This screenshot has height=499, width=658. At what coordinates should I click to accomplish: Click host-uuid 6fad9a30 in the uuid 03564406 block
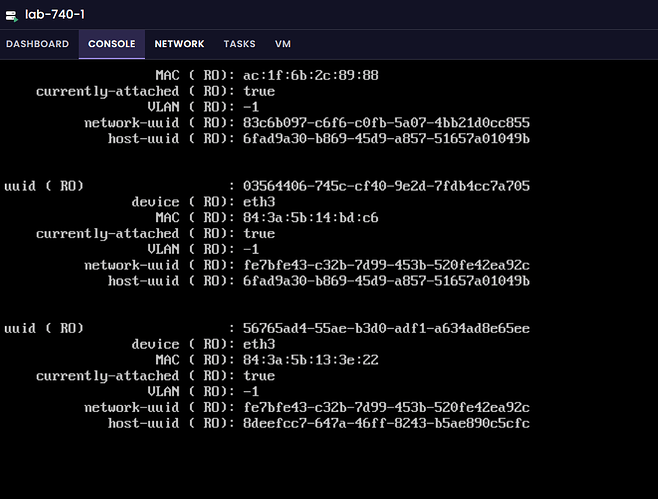tap(386, 281)
